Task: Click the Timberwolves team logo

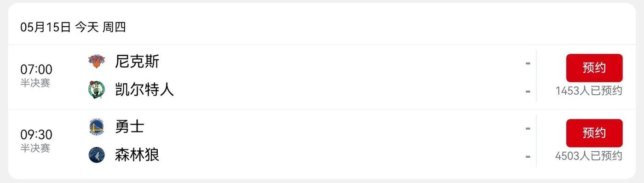Action: click(97, 155)
